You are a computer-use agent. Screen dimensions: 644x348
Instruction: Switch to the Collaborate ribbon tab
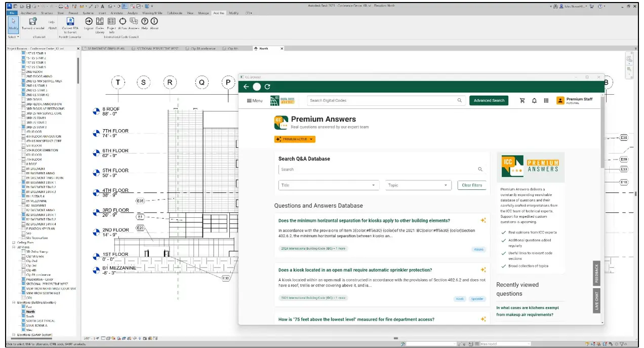[x=175, y=13]
